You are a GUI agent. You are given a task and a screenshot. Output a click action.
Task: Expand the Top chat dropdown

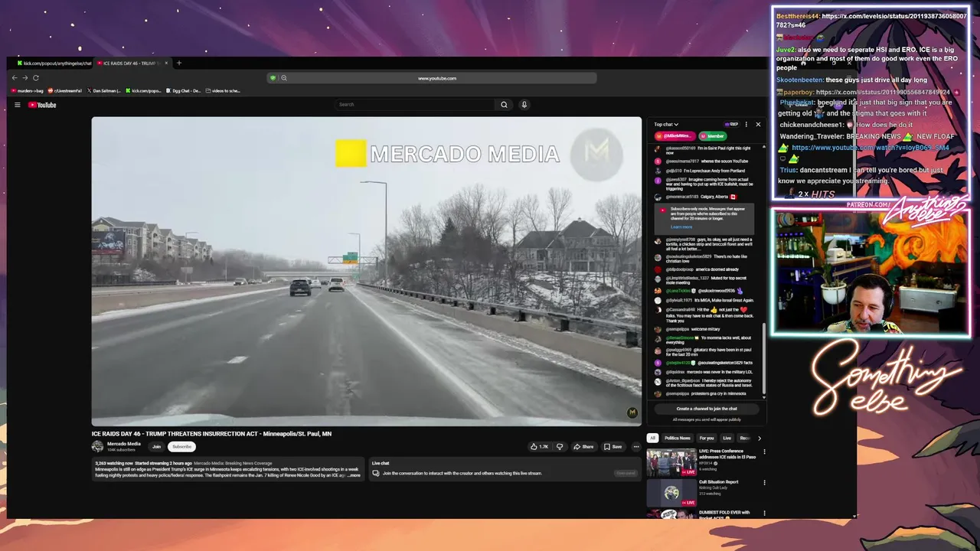(666, 124)
